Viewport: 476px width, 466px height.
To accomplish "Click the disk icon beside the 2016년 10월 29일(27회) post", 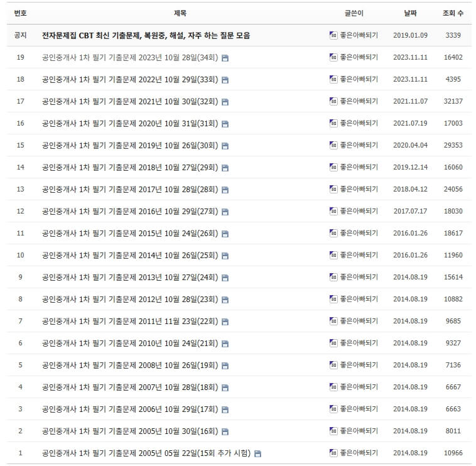I will coord(225,212).
